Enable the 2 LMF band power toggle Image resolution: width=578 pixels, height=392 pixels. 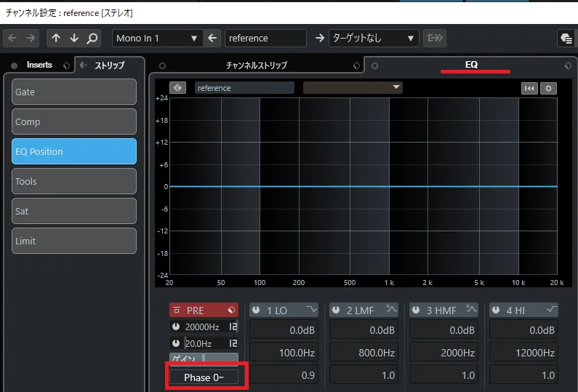[x=336, y=311]
